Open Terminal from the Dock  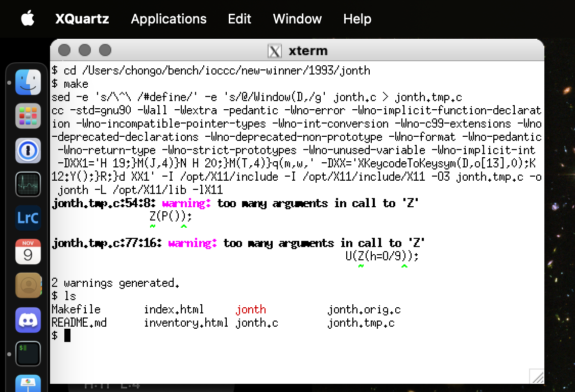point(28,354)
